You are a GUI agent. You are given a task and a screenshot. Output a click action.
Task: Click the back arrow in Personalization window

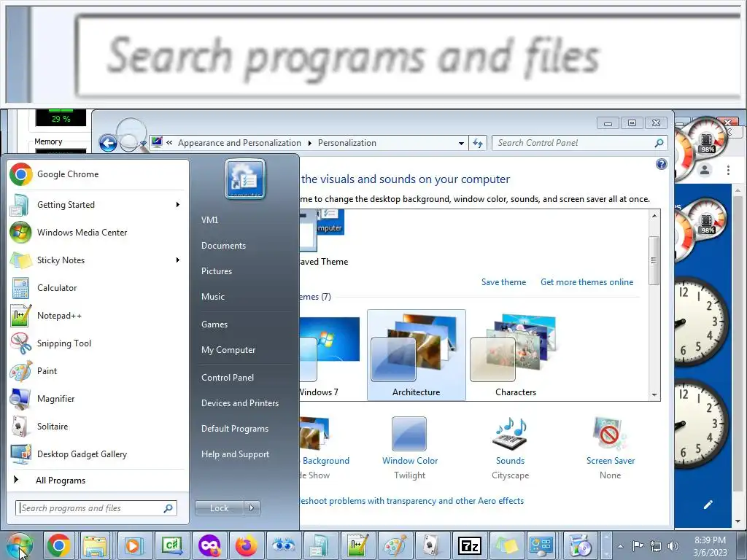pos(108,143)
